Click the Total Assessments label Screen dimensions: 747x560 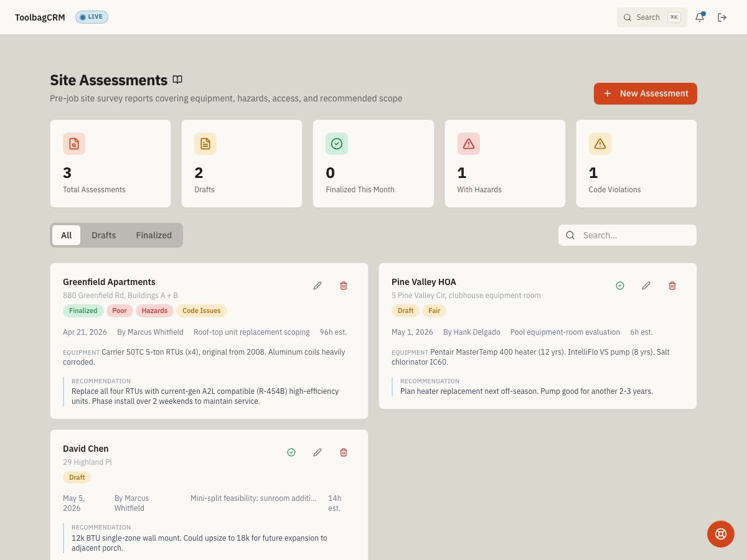(94, 190)
